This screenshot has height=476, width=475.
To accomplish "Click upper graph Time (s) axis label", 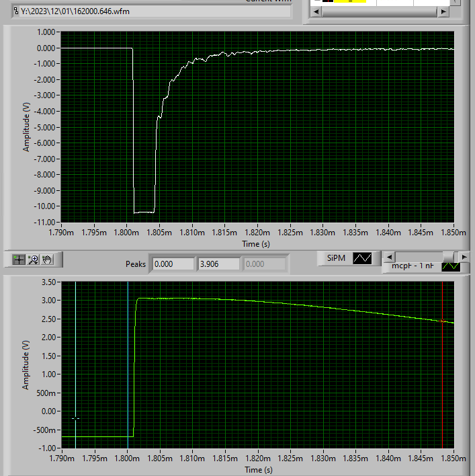I will [256, 244].
